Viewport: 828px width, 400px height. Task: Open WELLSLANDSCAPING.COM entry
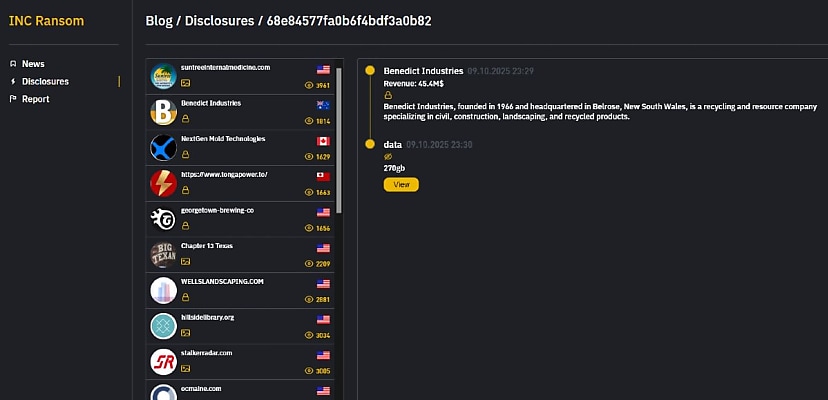click(x=240, y=291)
